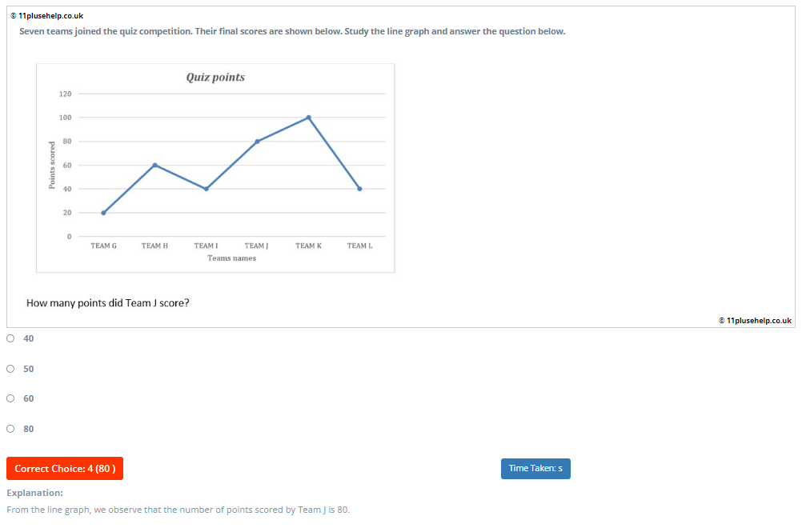Click the blue Time Taken button
806x532 pixels.
click(535, 468)
